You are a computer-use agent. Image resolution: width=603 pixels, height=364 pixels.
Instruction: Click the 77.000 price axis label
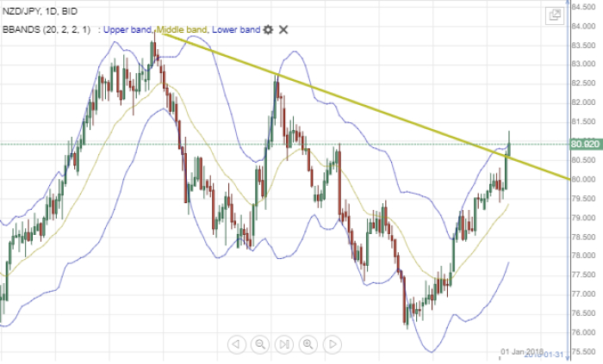[583, 294]
